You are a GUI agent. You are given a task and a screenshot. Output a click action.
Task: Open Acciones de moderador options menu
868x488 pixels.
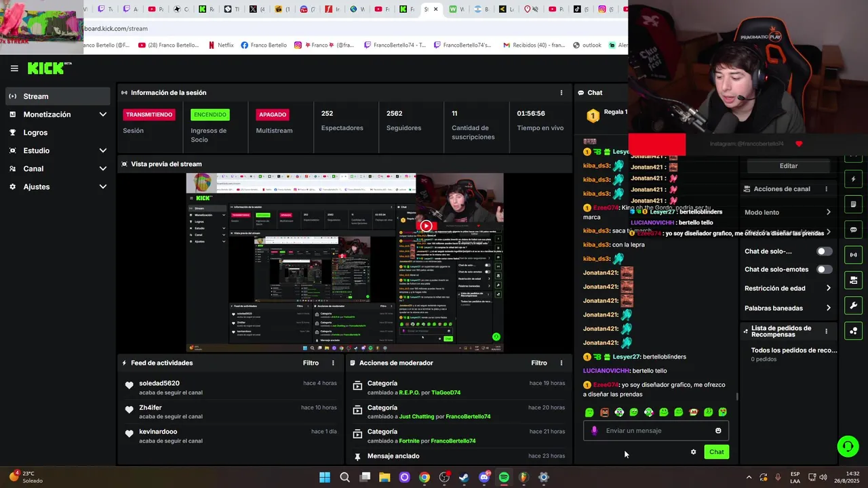561,363
